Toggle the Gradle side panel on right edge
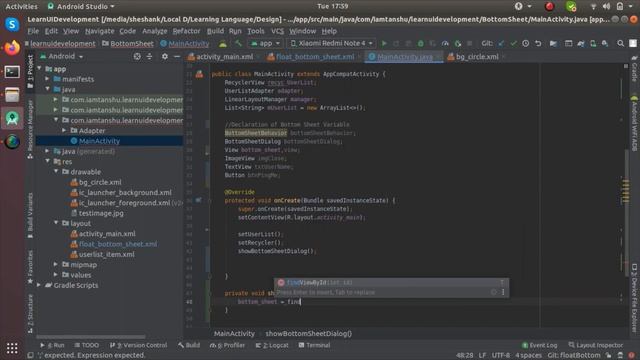This screenshot has width=640, height=360. pyautogui.click(x=634, y=69)
